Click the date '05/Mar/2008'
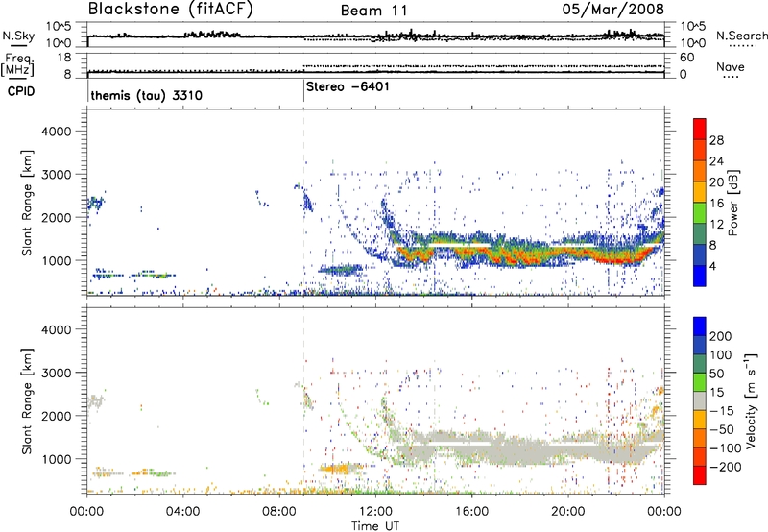This screenshot has height=532, width=768. coord(613,9)
